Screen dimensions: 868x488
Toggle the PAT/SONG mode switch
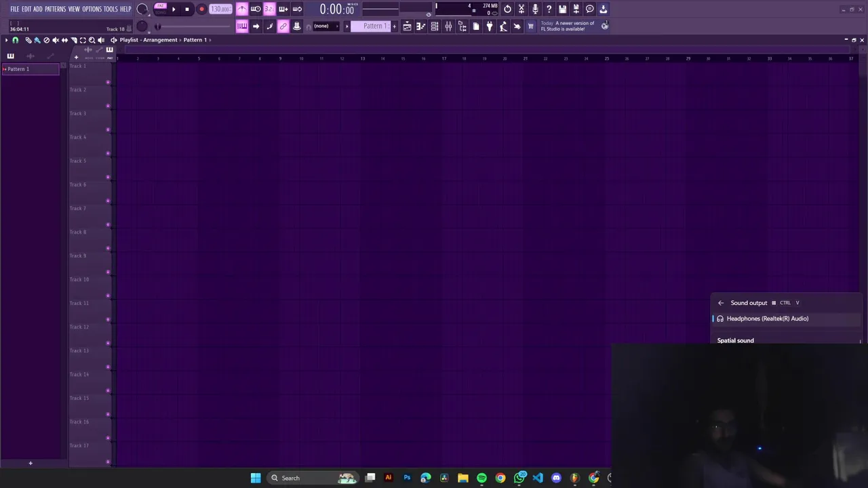point(160,9)
